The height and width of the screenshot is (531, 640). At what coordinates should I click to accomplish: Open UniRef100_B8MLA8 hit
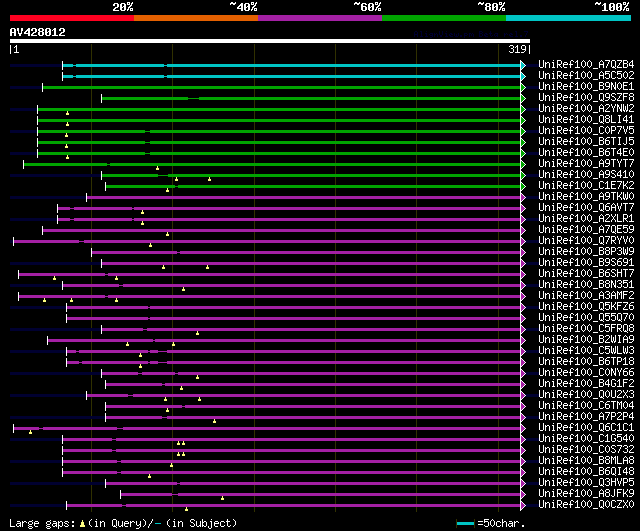point(586,461)
